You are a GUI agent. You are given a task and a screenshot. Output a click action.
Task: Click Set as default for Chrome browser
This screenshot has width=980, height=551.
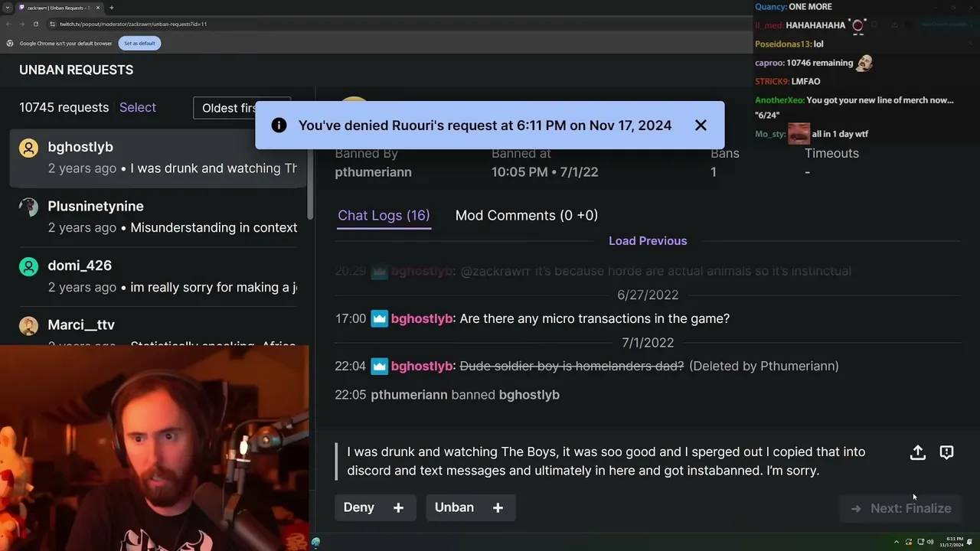pos(139,43)
